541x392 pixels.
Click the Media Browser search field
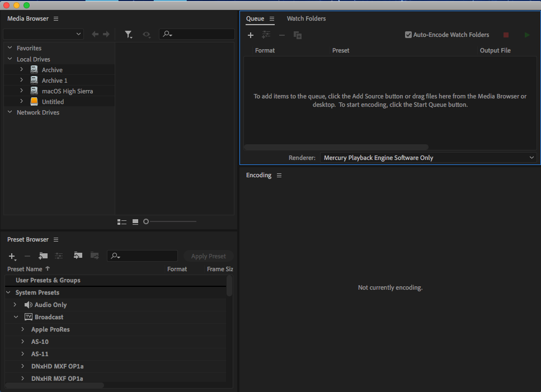(x=197, y=34)
